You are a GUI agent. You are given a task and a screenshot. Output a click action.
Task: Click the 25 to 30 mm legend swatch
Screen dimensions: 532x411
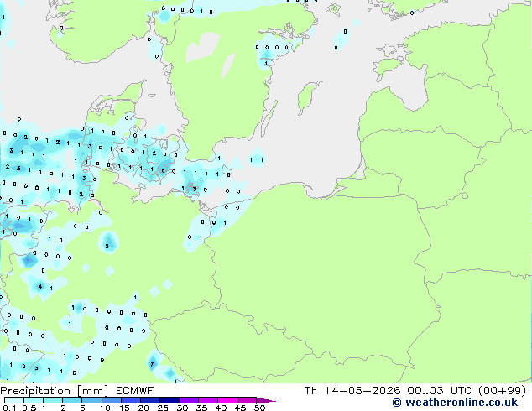pos(170,400)
